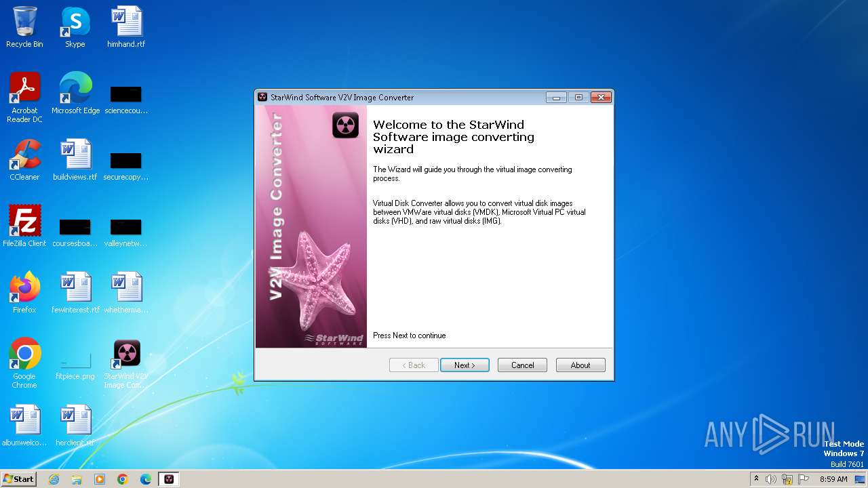
Task: Select Google Chrome desktop shortcut
Action: [x=24, y=363]
